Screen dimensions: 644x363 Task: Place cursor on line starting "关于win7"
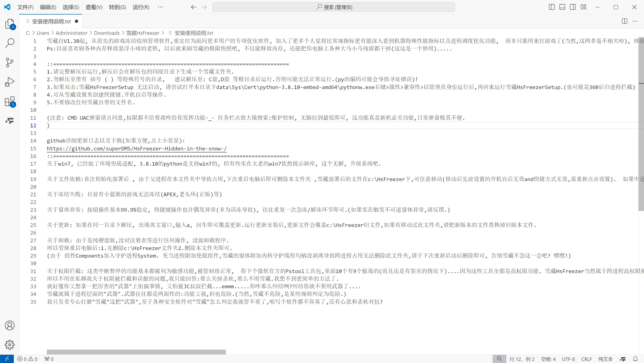point(214,164)
